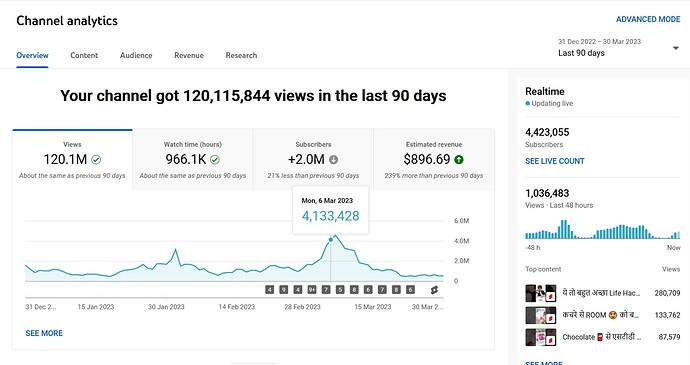Viewport: 690px width, 365px height.
Task: Click the green checkmark beside 966.1K watch time
Action: pyautogui.click(x=215, y=159)
